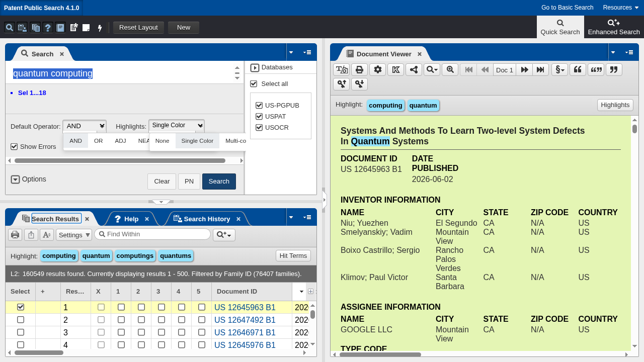
Task: Click the Clear button in Search panel
Action: point(162,182)
